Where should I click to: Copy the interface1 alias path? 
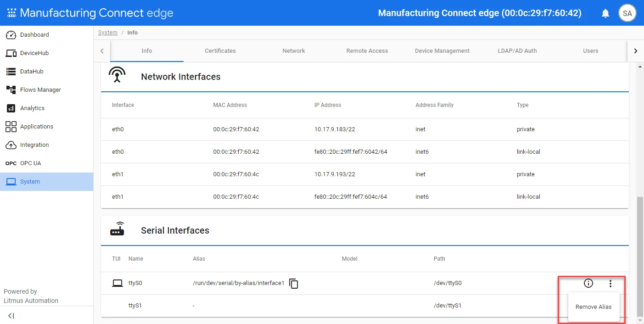(294, 284)
